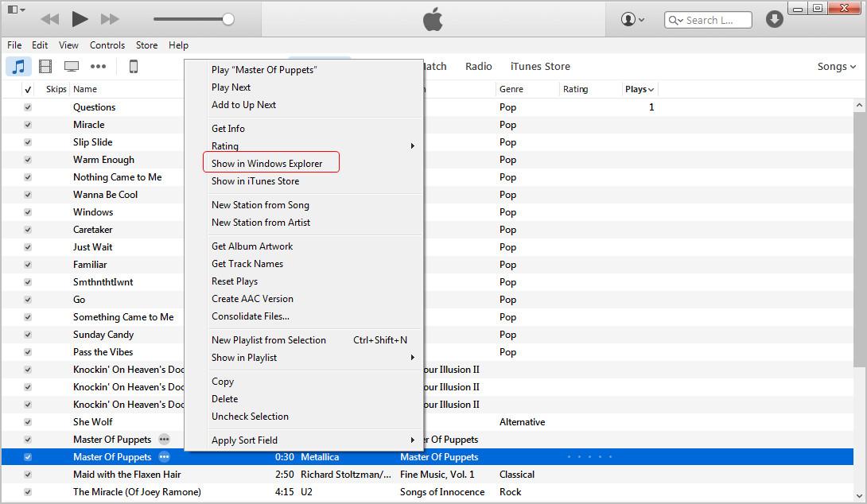The height and width of the screenshot is (504, 867).
Task: Sort by the Genre column header
Action: [x=511, y=89]
